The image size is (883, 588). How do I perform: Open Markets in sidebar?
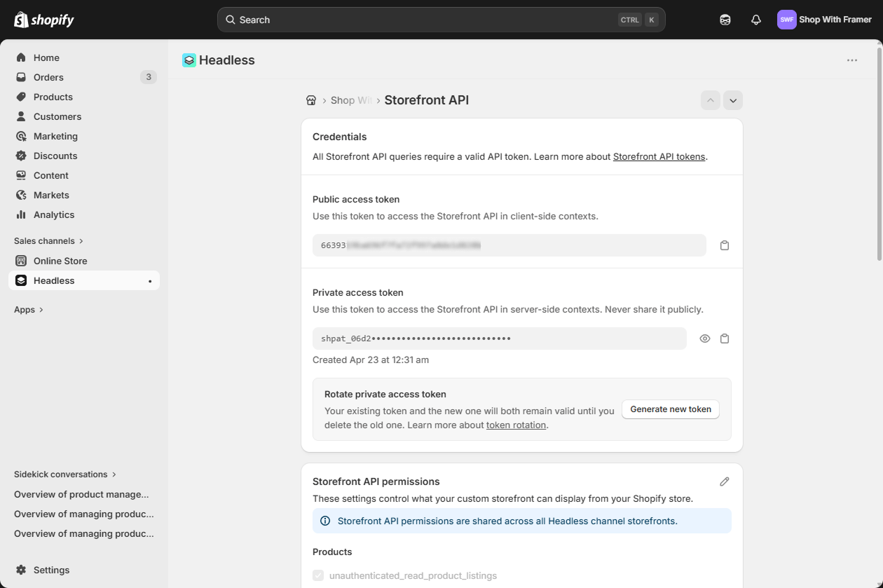(84, 195)
